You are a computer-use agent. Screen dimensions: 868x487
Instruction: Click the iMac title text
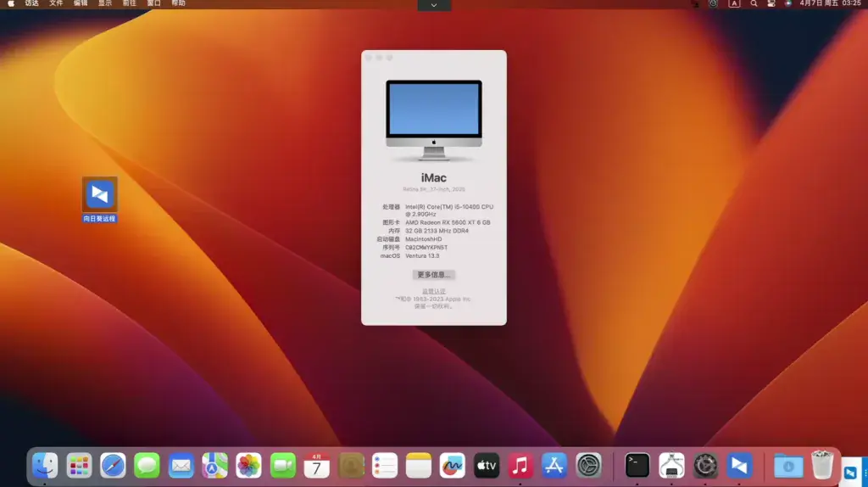(433, 178)
